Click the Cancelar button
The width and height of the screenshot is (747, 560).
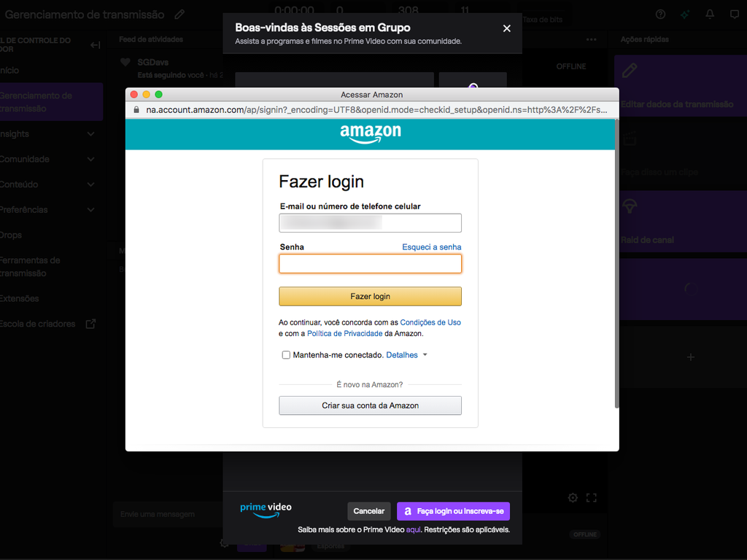pyautogui.click(x=368, y=511)
